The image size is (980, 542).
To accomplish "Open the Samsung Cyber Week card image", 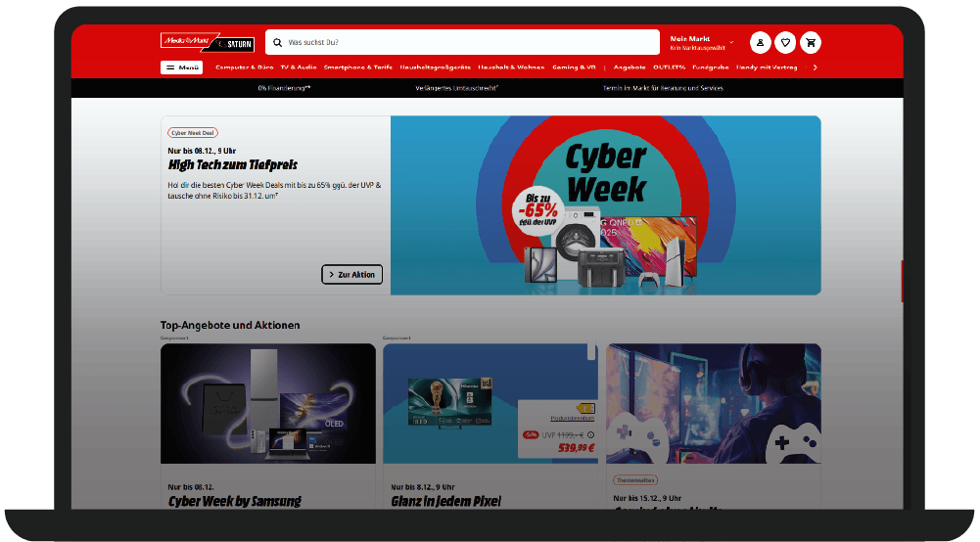I will tap(268, 403).
